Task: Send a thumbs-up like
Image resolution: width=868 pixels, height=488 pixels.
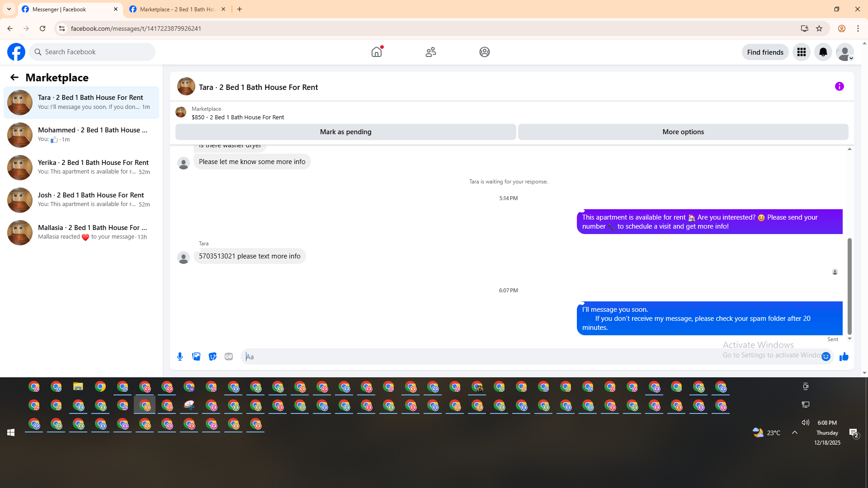Action: click(844, 357)
